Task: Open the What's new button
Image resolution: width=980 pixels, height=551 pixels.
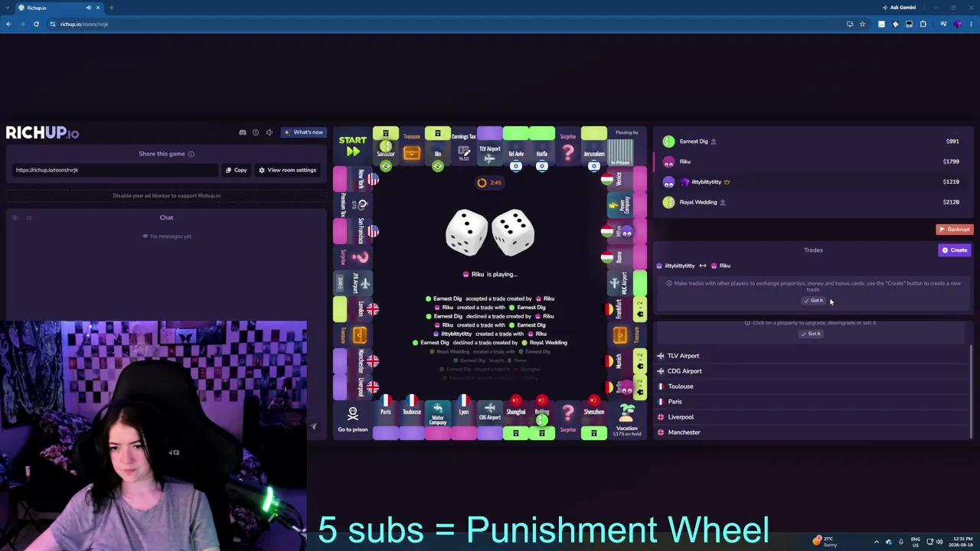Action: [x=304, y=132]
